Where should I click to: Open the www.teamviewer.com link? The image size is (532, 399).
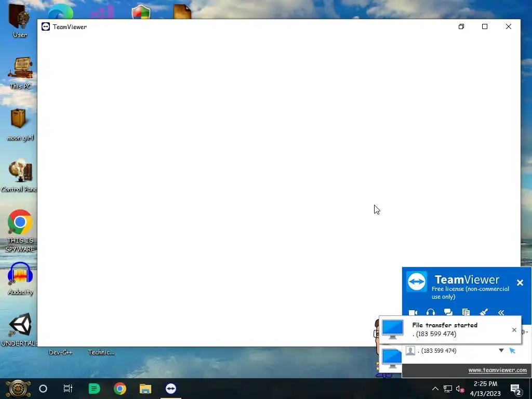pyautogui.click(x=497, y=370)
